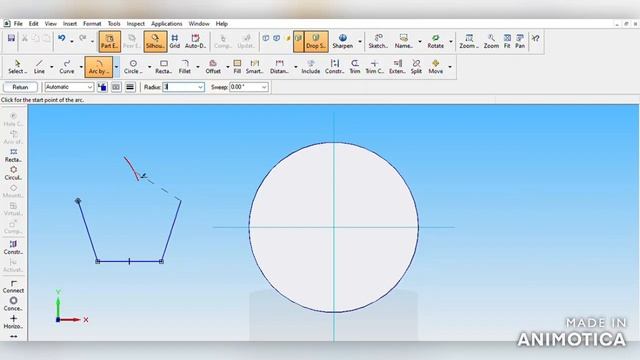The width and height of the screenshot is (640, 360).
Task: Click the What's This help icon
Action: point(535,38)
